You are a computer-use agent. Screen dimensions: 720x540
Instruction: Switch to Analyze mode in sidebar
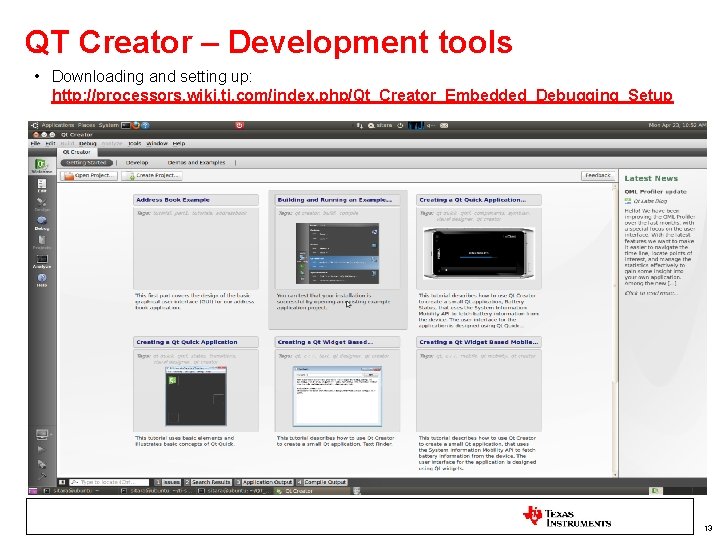pyautogui.click(x=42, y=261)
